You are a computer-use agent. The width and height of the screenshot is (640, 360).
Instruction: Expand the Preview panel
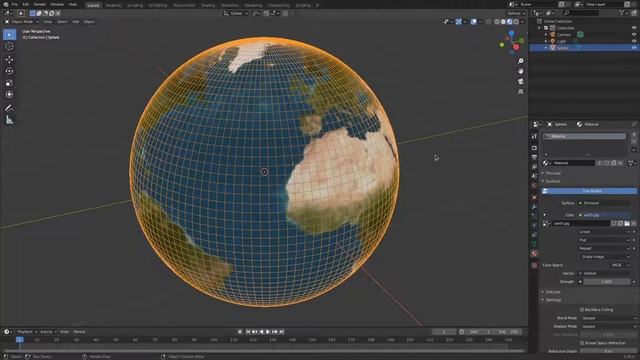[553, 173]
